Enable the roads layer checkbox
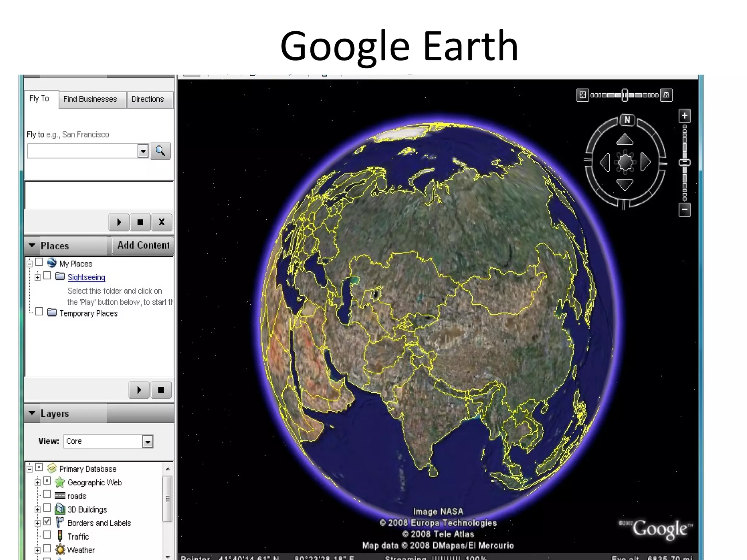 tap(47, 494)
